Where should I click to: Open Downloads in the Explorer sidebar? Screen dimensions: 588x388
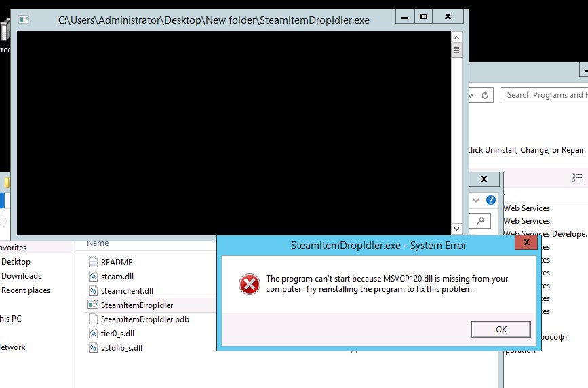[x=22, y=276]
